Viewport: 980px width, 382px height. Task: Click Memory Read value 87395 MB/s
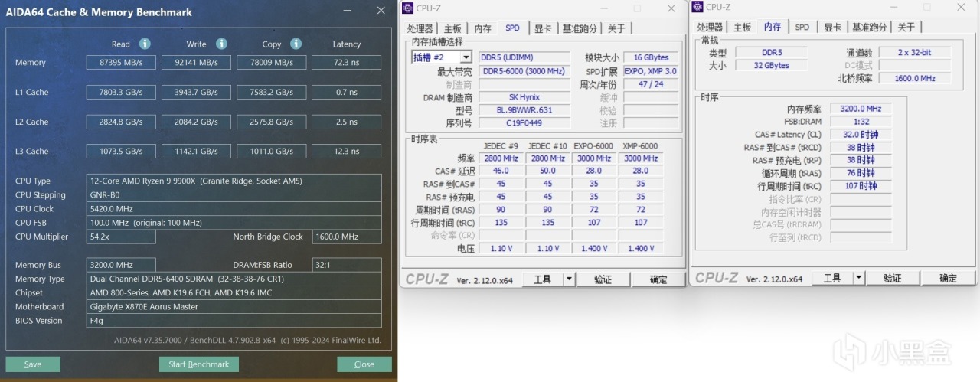[121, 63]
